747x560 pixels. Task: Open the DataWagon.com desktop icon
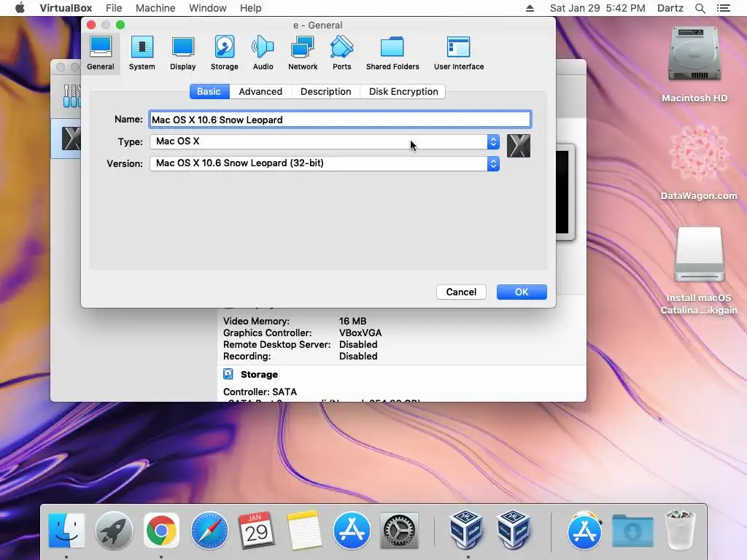698,163
